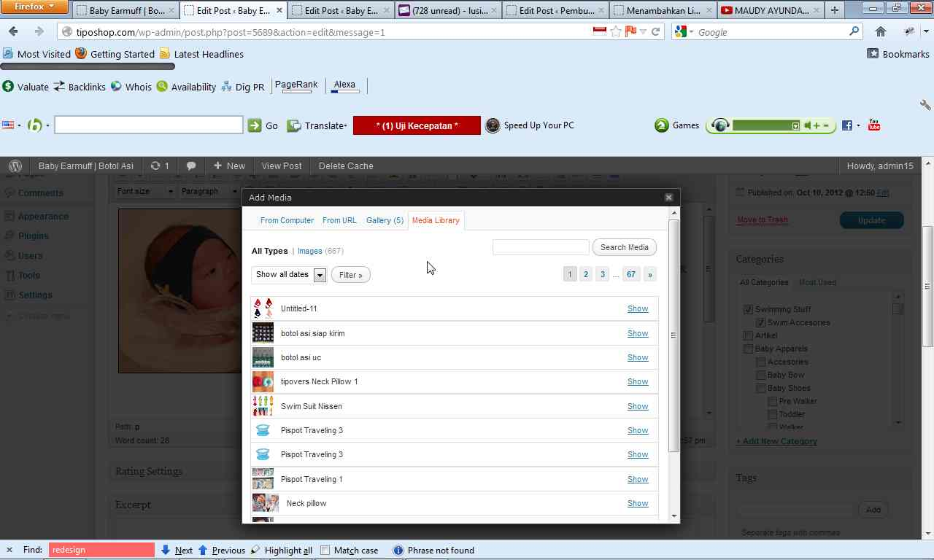The width and height of the screenshot is (934, 560).
Task: Click Show link for Swim Suit Nissen
Action: (637, 406)
